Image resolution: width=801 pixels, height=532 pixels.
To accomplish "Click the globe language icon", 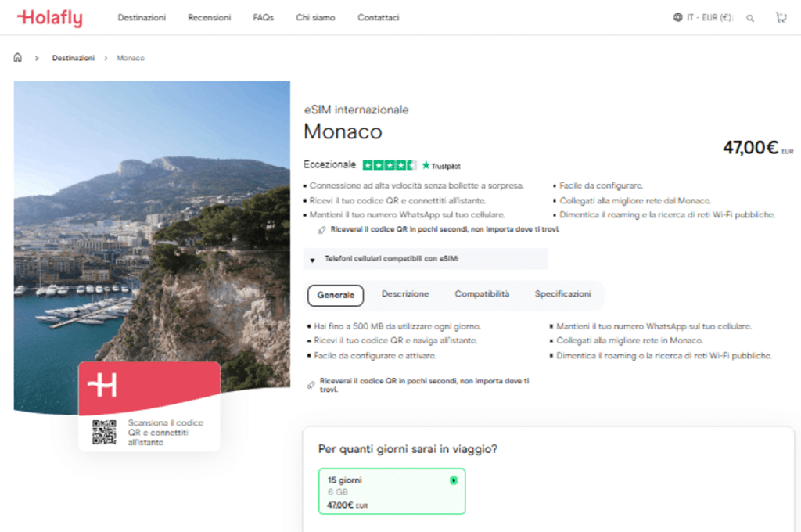I will [677, 17].
